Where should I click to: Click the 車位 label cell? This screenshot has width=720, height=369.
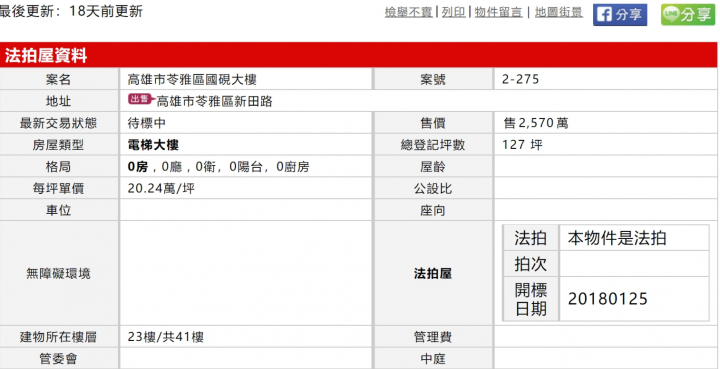pyautogui.click(x=59, y=210)
